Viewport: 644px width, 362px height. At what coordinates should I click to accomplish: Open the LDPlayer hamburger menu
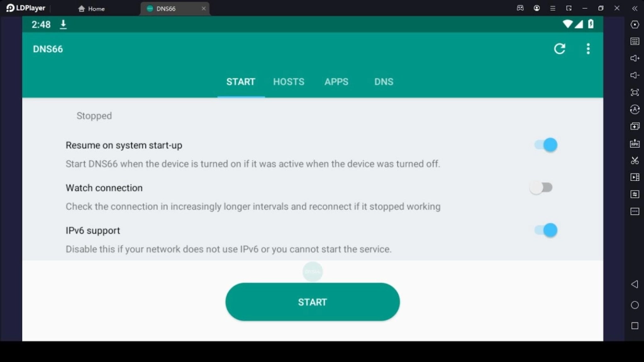pyautogui.click(x=552, y=8)
